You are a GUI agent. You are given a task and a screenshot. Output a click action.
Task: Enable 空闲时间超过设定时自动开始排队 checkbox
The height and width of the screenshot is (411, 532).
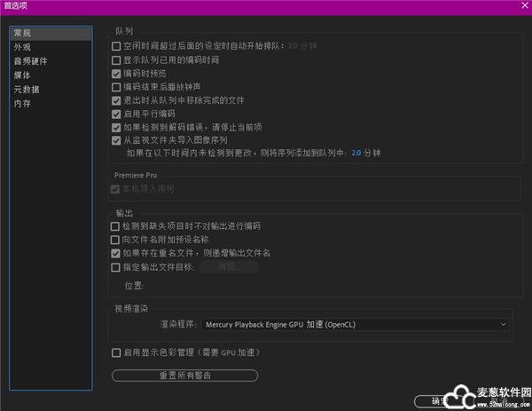[116, 46]
